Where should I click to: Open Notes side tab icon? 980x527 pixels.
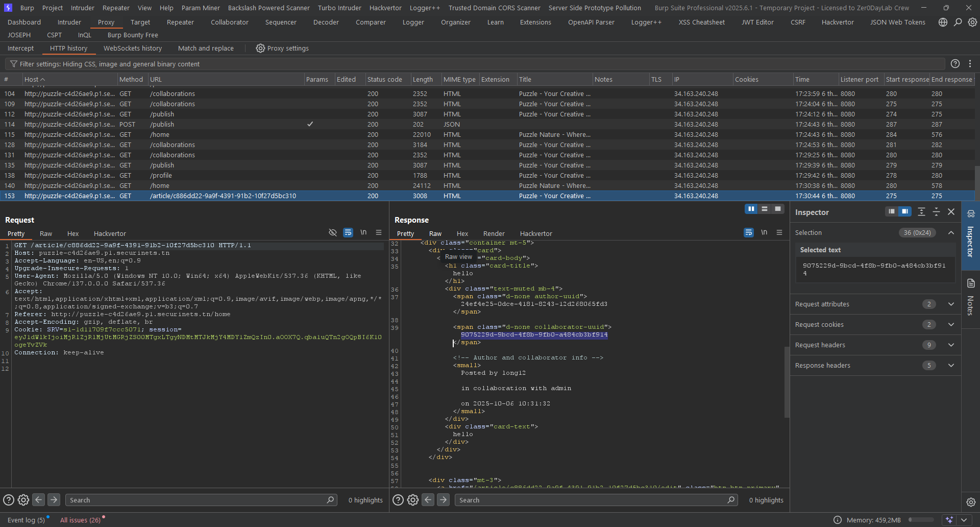tap(971, 283)
